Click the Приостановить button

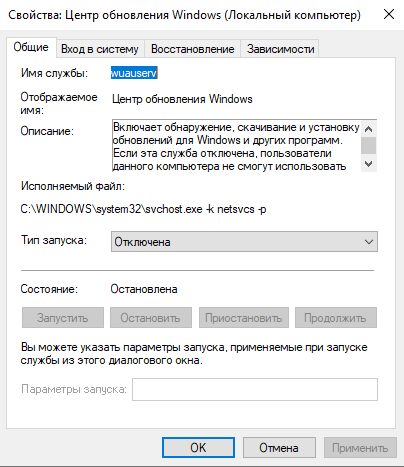pos(244,318)
